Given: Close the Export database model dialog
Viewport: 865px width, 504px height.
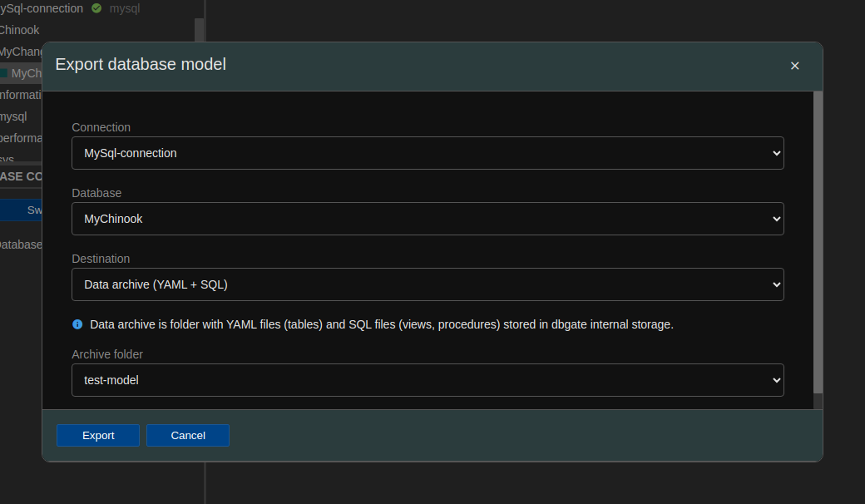Looking at the screenshot, I should pyautogui.click(x=794, y=66).
